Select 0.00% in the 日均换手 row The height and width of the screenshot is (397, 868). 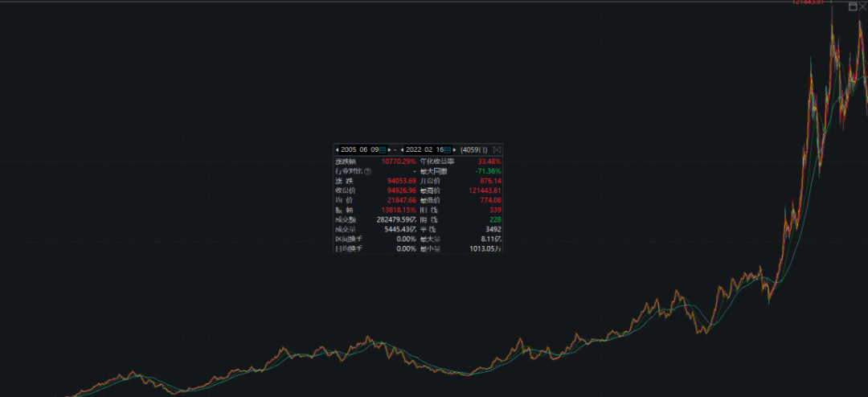pyautogui.click(x=406, y=248)
